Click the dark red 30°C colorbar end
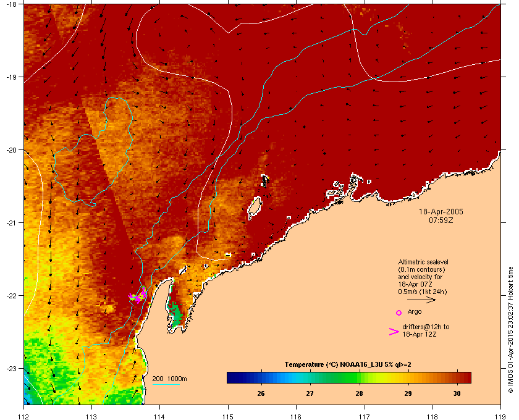Screen dimensions: 519x420 point(465,377)
